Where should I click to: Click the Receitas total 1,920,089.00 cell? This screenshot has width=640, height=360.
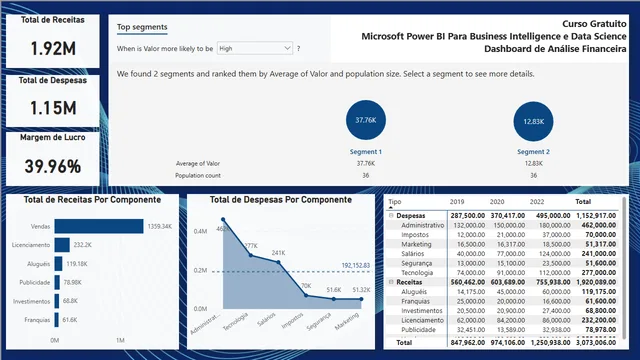596,282
